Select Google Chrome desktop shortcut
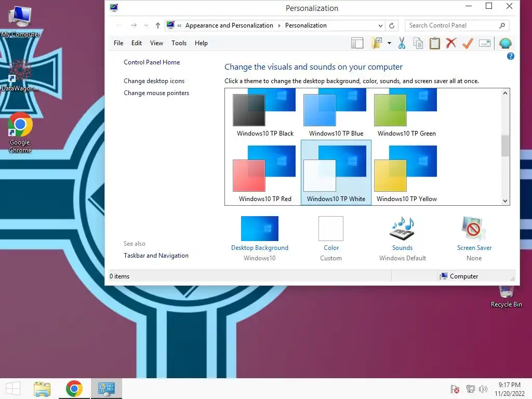Viewport: 532px width, 399px height. [x=20, y=132]
